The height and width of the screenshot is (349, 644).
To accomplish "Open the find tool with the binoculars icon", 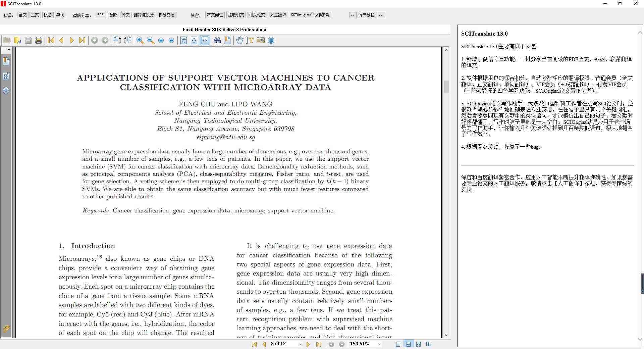I will (x=217, y=40).
